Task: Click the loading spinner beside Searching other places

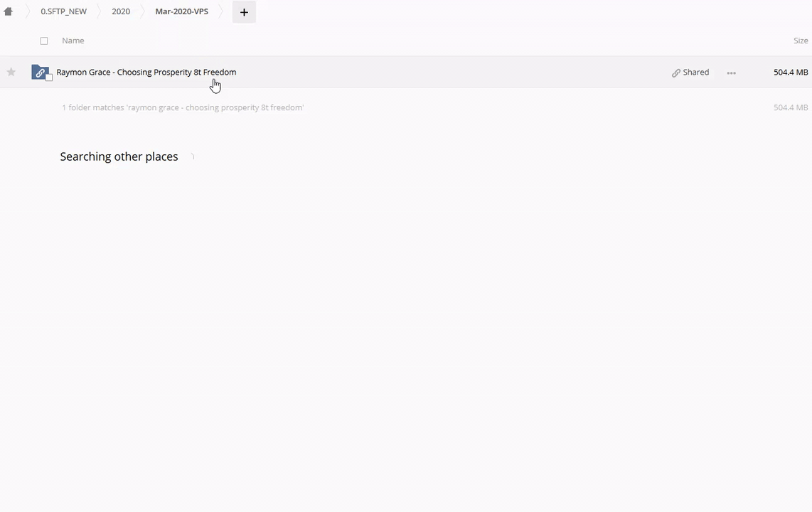Action: coord(191,156)
